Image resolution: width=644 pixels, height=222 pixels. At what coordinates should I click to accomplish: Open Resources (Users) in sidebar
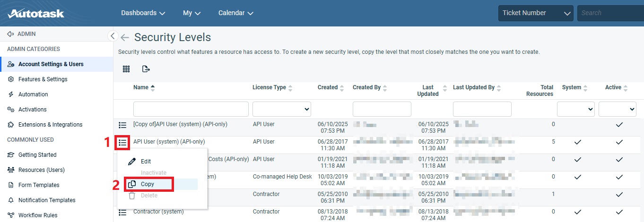pos(41,170)
